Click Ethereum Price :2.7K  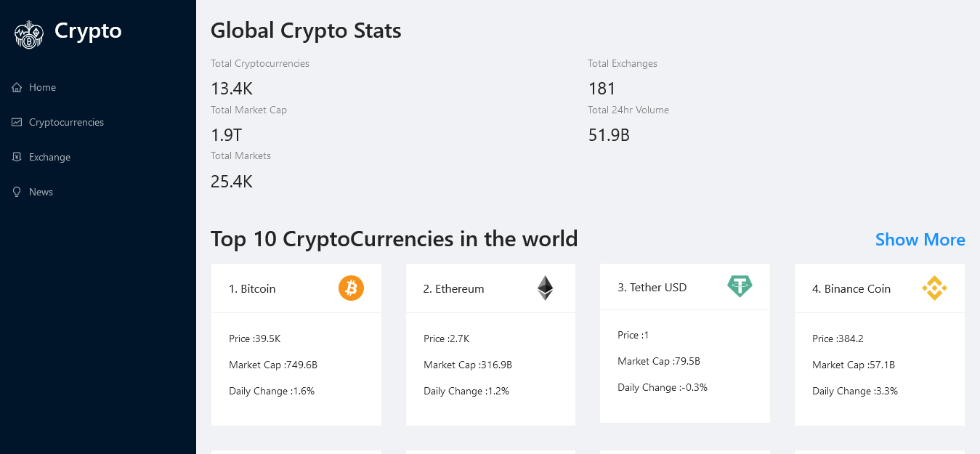point(447,339)
